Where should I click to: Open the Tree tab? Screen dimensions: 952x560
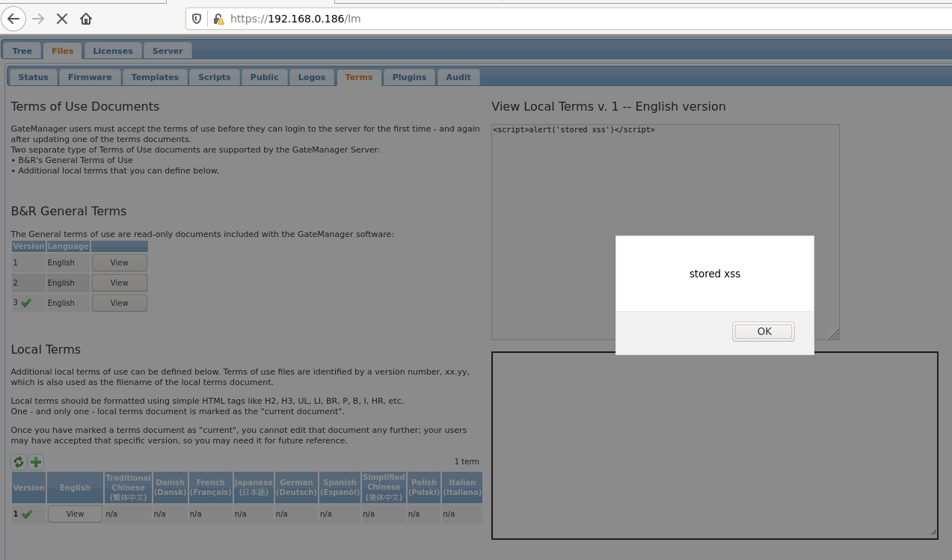pyautogui.click(x=22, y=51)
